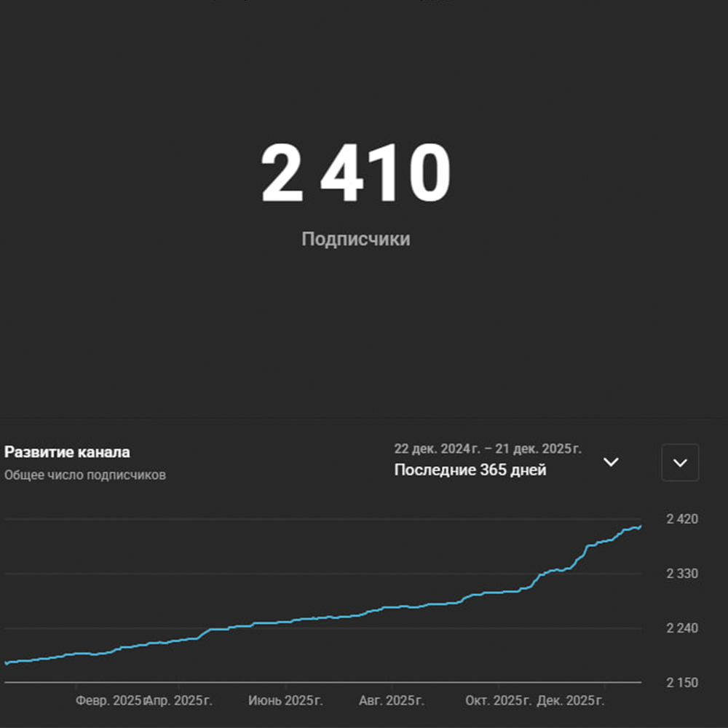Image resolution: width=728 pixels, height=728 pixels.
Task: Click the "Развитие канала" heading
Action: tap(67, 452)
